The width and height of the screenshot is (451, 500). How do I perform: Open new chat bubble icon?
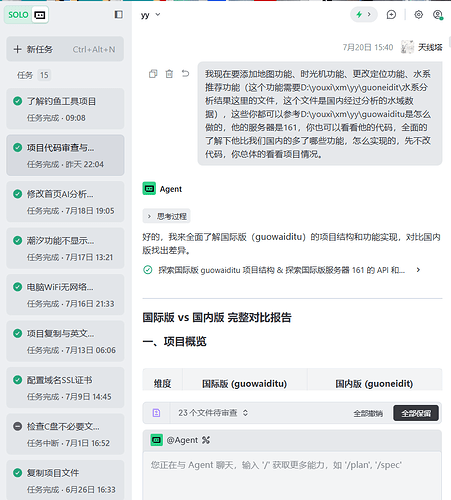[391, 15]
